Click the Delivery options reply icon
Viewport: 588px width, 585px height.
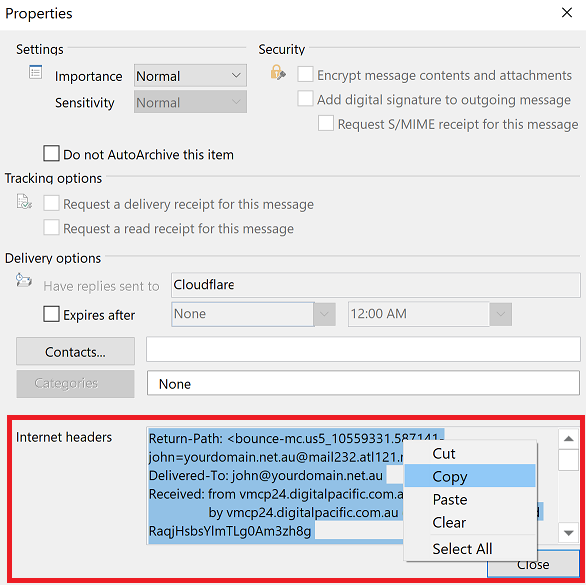[24, 280]
